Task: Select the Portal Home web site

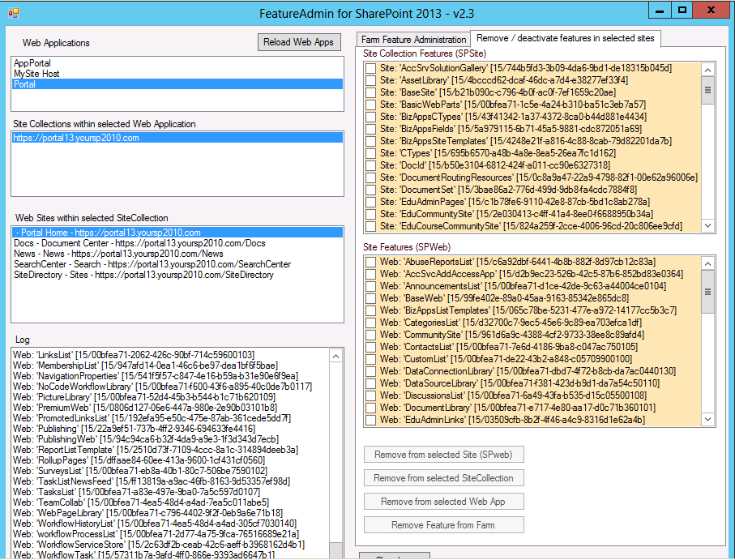Action: pos(177,233)
